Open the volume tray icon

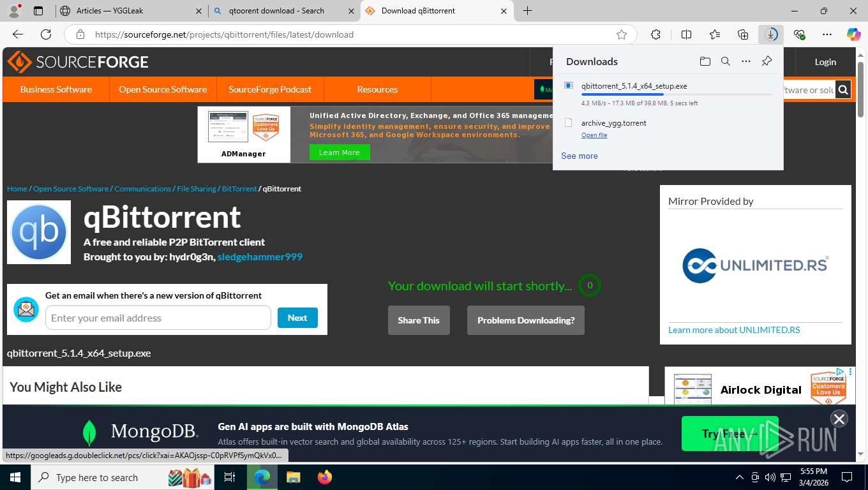click(770, 477)
